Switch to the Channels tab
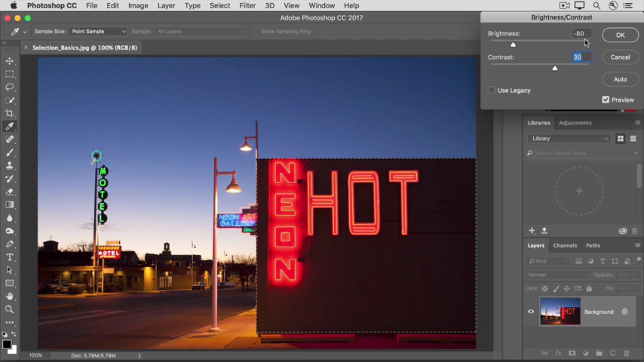Image resolution: width=644 pixels, height=362 pixels. pyautogui.click(x=565, y=246)
